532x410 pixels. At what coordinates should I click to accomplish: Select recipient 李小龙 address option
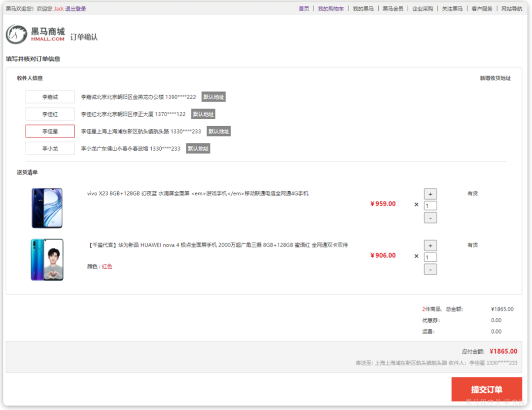pyautogui.click(x=50, y=148)
